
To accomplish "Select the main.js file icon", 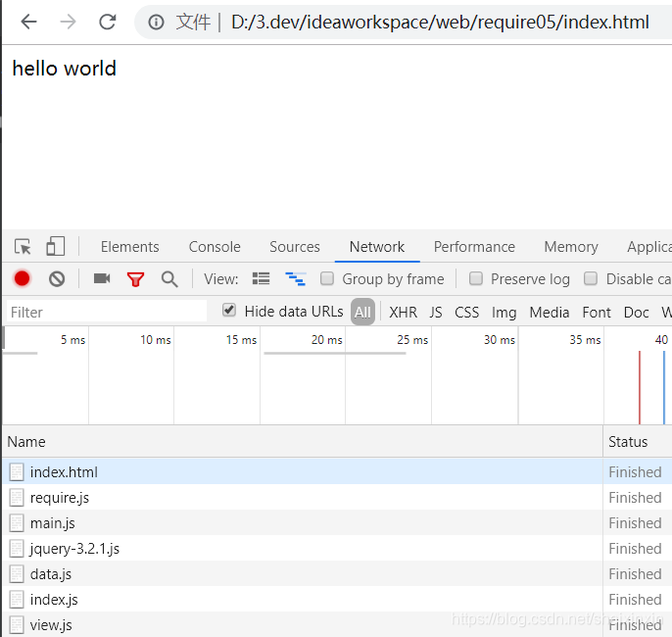I will [x=17, y=523].
